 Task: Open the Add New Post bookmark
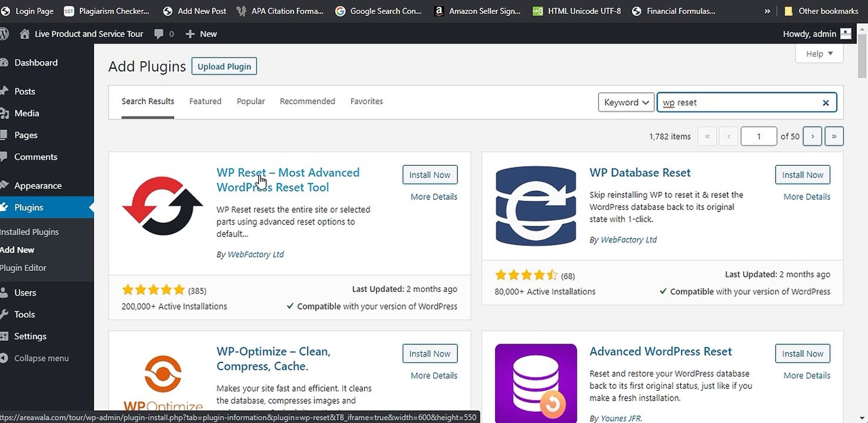click(x=195, y=11)
